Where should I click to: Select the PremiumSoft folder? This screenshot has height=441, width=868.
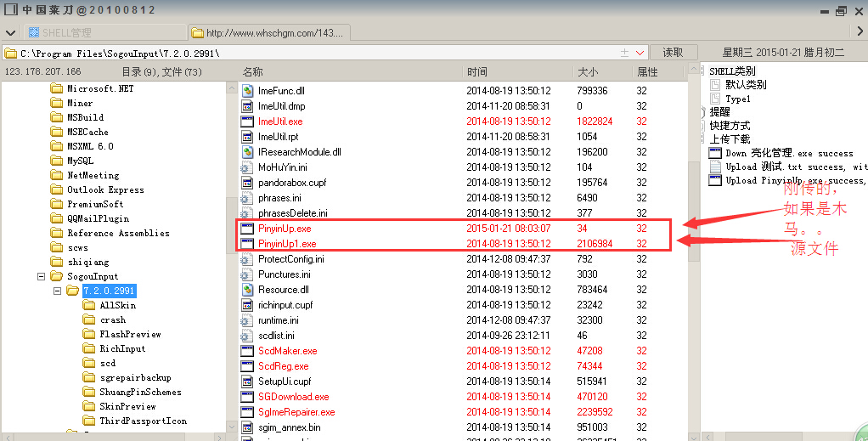click(x=95, y=204)
